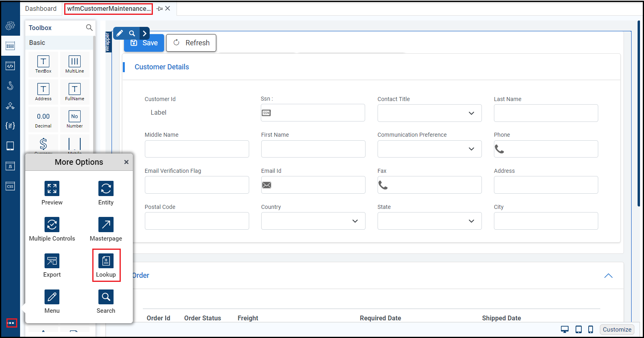This screenshot has width=644, height=338.
Task: Open the Entity option
Action: click(106, 189)
